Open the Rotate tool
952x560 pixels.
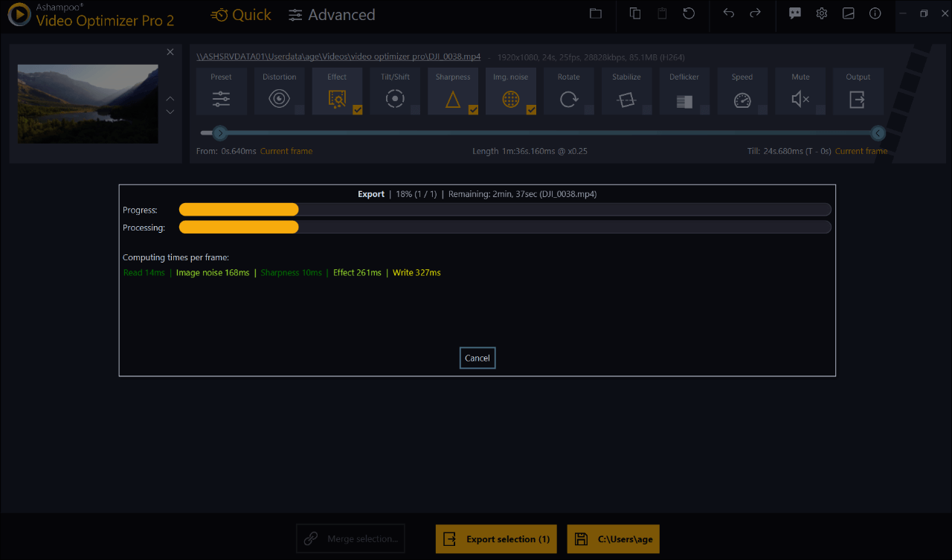569,91
